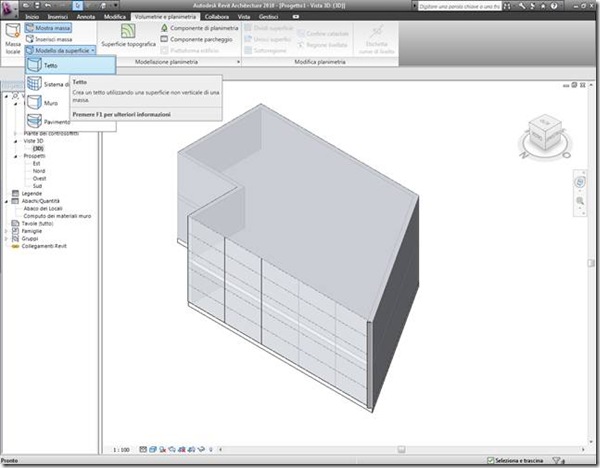Viewport: 600px width, 468px height.
Task: Open the zoom tool in navigation bar
Action: point(580,201)
